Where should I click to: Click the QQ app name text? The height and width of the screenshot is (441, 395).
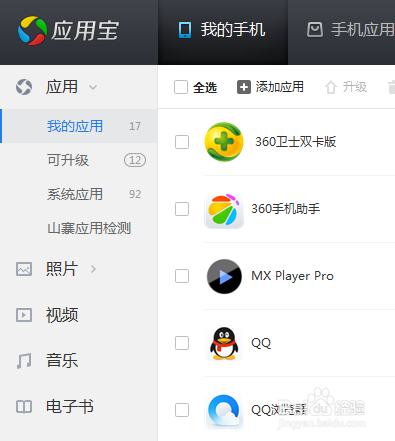(x=261, y=343)
